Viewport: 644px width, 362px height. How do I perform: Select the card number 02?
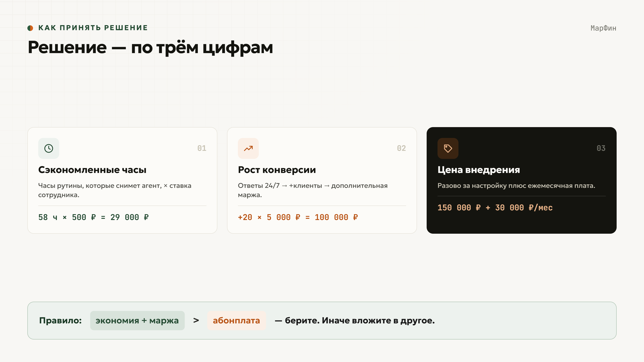point(401,148)
